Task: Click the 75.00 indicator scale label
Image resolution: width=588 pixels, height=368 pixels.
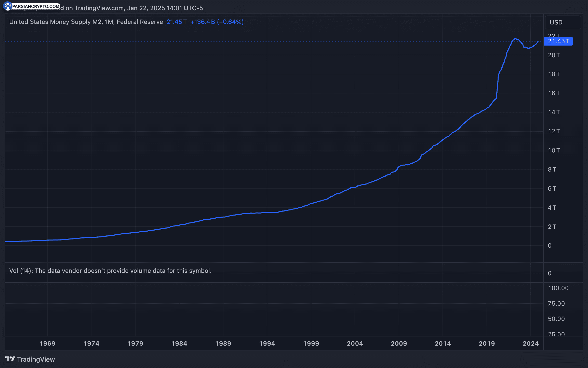Action: click(x=556, y=304)
